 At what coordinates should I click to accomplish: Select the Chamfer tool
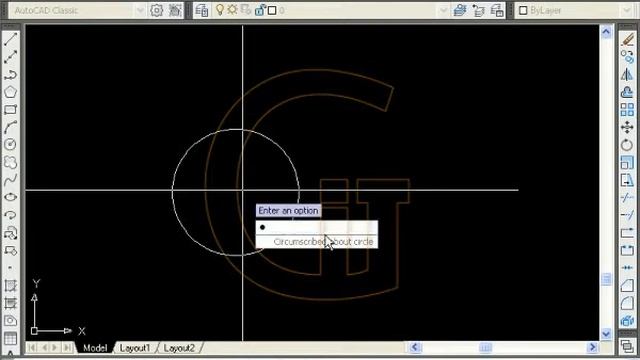627,285
